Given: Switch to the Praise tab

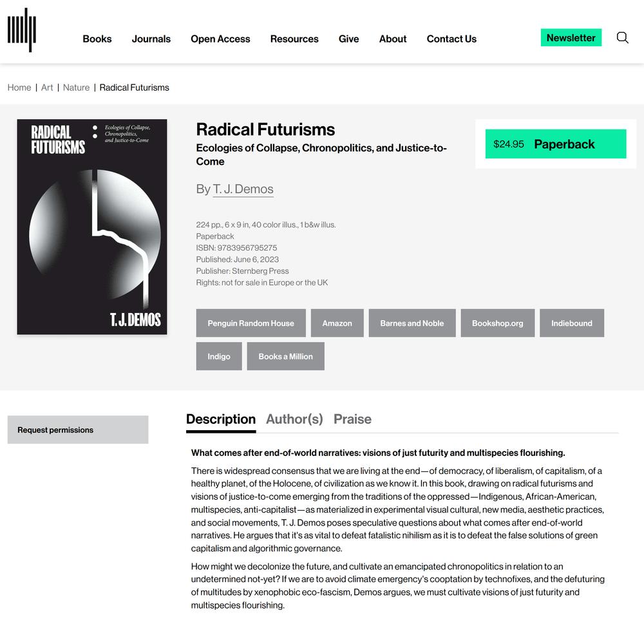Looking at the screenshot, I should [352, 419].
